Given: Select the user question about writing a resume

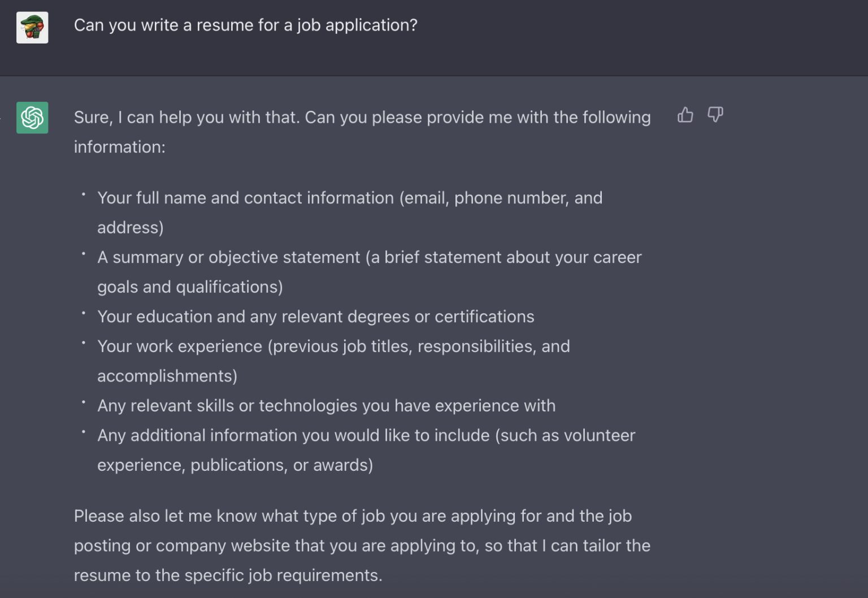Looking at the screenshot, I should [x=246, y=25].
